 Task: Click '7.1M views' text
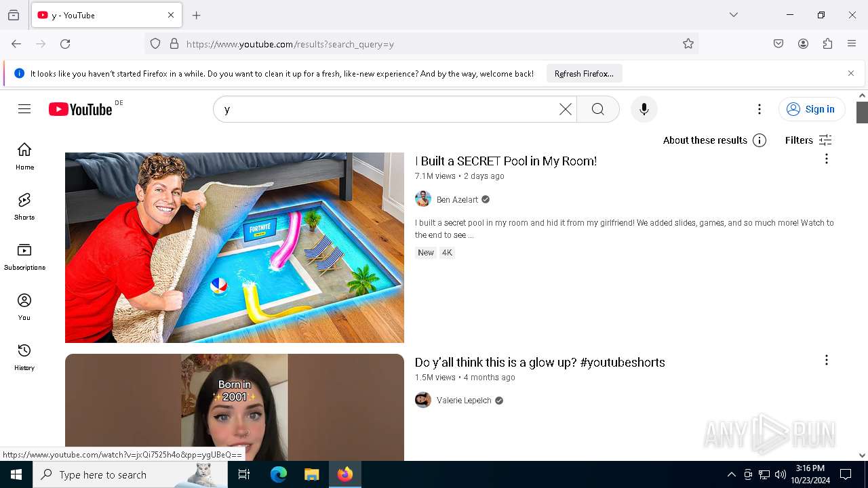(435, 176)
